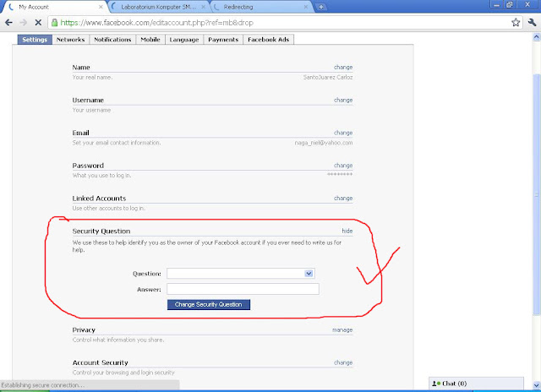Click the Change Security Question button
Screen dimensions: 541x392
tap(209, 304)
